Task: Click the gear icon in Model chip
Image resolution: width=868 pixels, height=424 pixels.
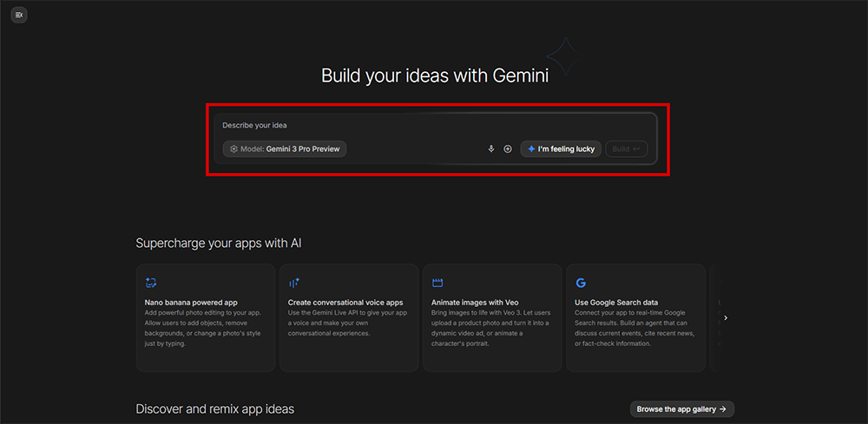Action: [233, 149]
